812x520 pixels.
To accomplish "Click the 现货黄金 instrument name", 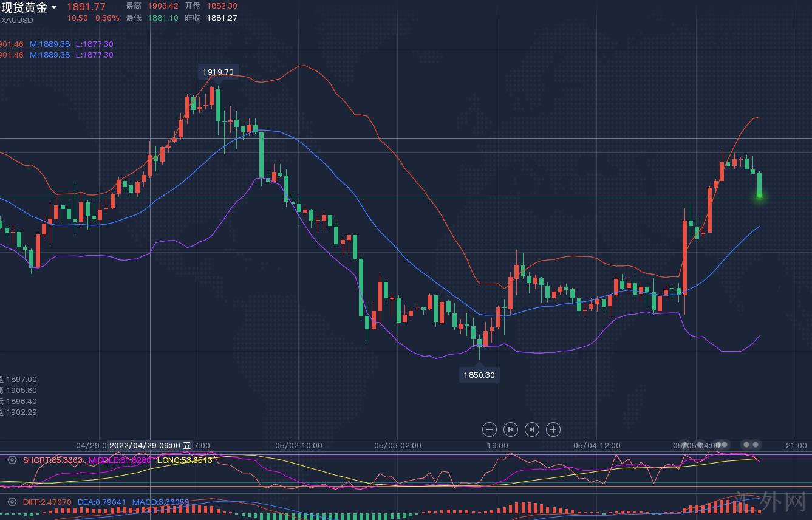I will click(24, 7).
